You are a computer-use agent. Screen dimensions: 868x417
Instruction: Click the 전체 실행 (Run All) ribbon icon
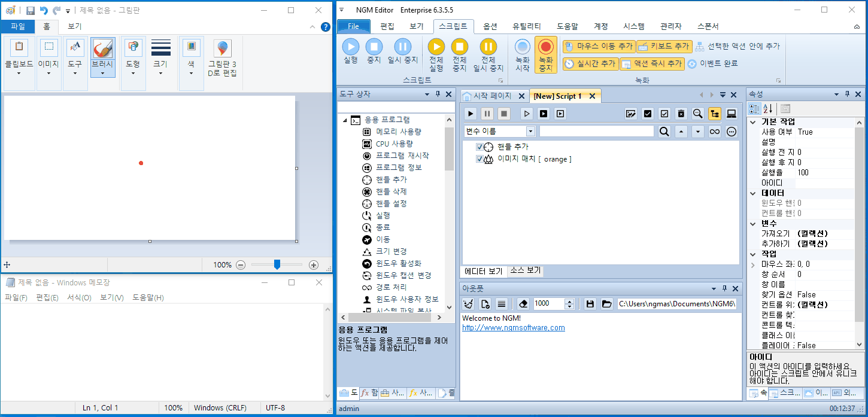(x=436, y=55)
